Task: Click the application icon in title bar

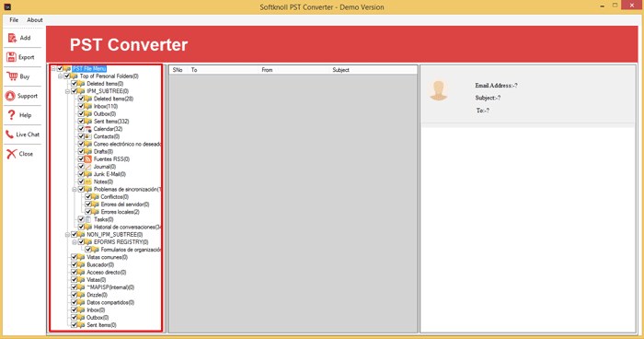Action: pos(7,7)
